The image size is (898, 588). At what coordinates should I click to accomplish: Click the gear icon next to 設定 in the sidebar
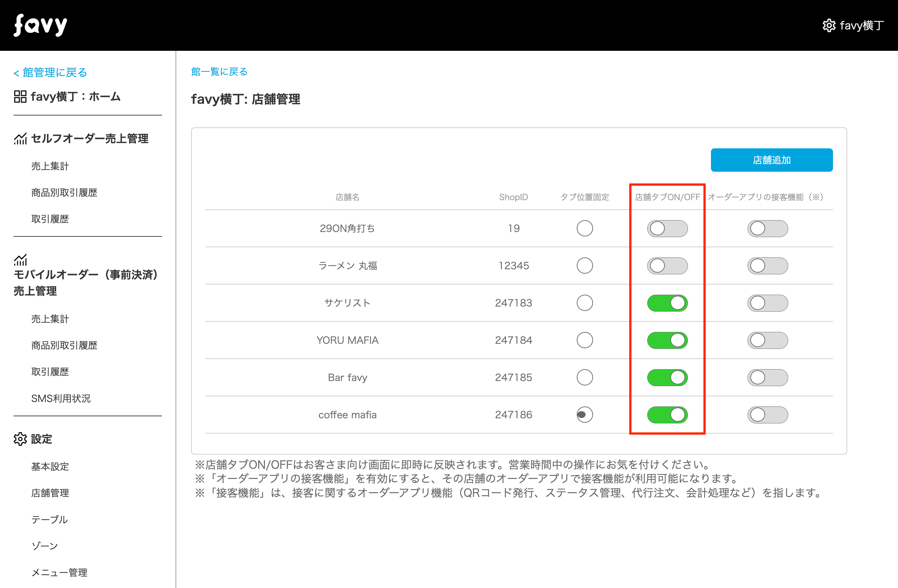pyautogui.click(x=20, y=439)
